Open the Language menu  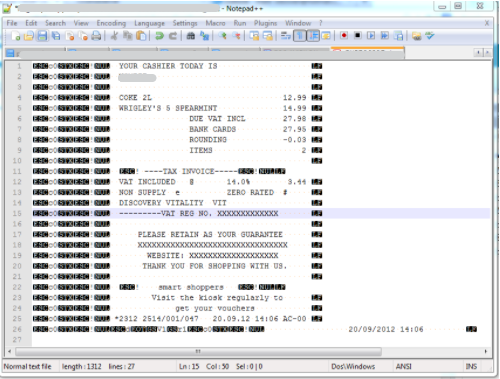pyautogui.click(x=149, y=23)
